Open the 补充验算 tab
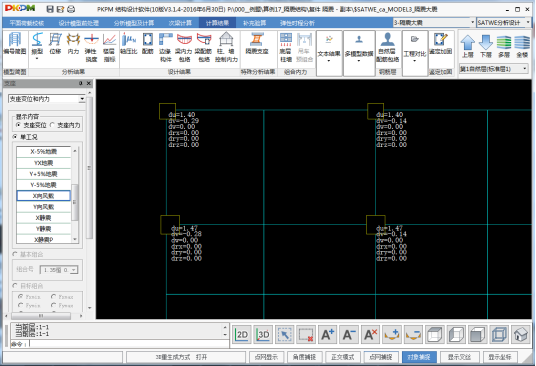 click(254, 23)
